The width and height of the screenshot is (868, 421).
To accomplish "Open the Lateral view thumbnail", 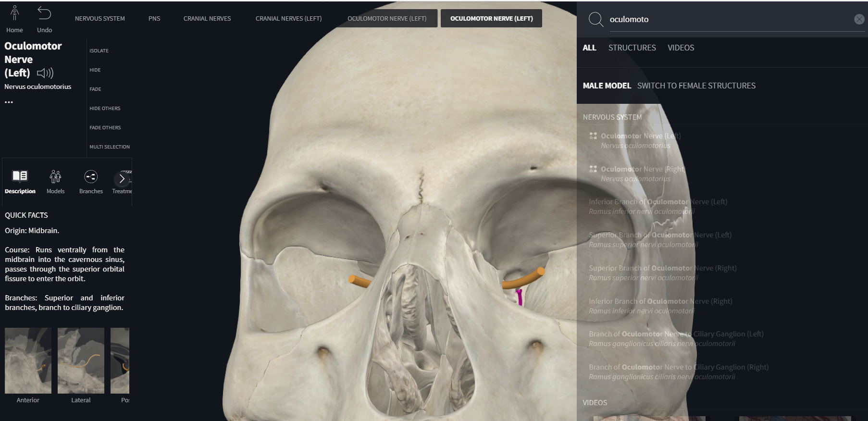I will pyautogui.click(x=81, y=361).
